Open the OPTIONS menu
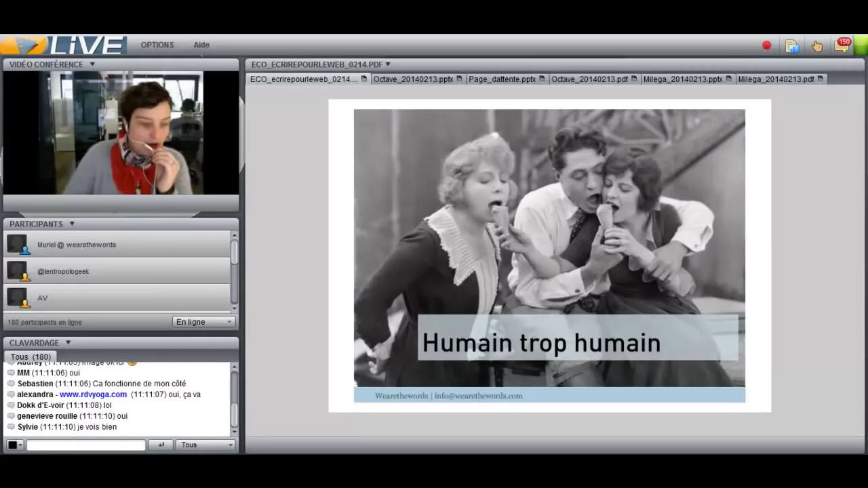The image size is (868, 488). 157,45
